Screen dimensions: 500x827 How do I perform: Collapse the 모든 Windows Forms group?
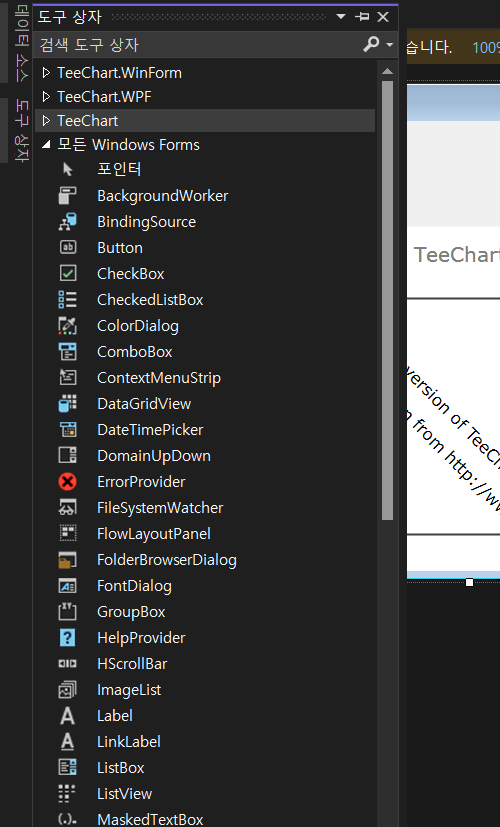[x=46, y=145]
